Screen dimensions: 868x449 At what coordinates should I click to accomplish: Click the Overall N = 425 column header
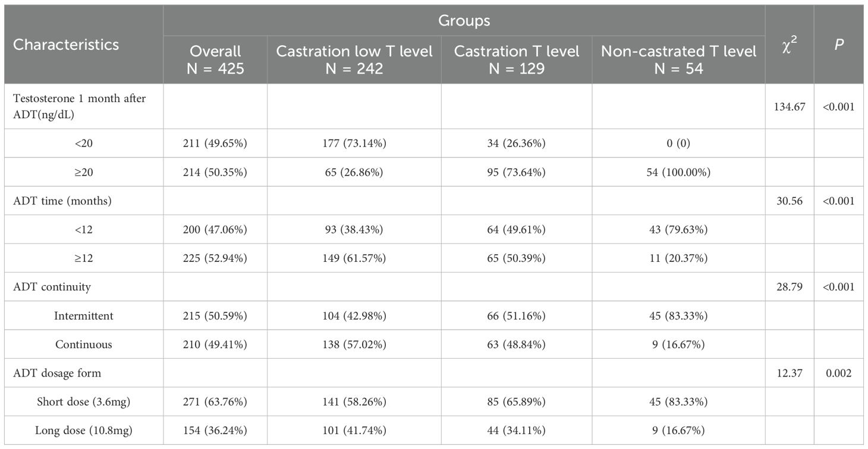tap(215, 60)
